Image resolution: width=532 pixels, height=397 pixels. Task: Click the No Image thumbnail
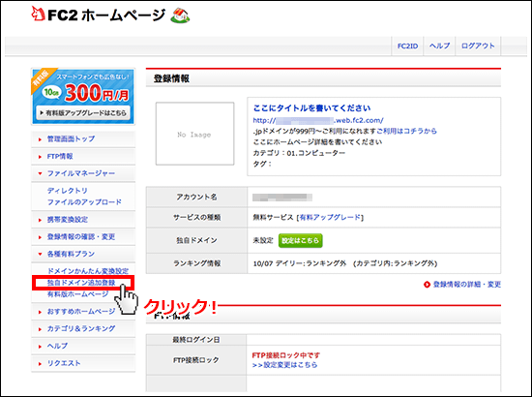pyautogui.click(x=194, y=134)
